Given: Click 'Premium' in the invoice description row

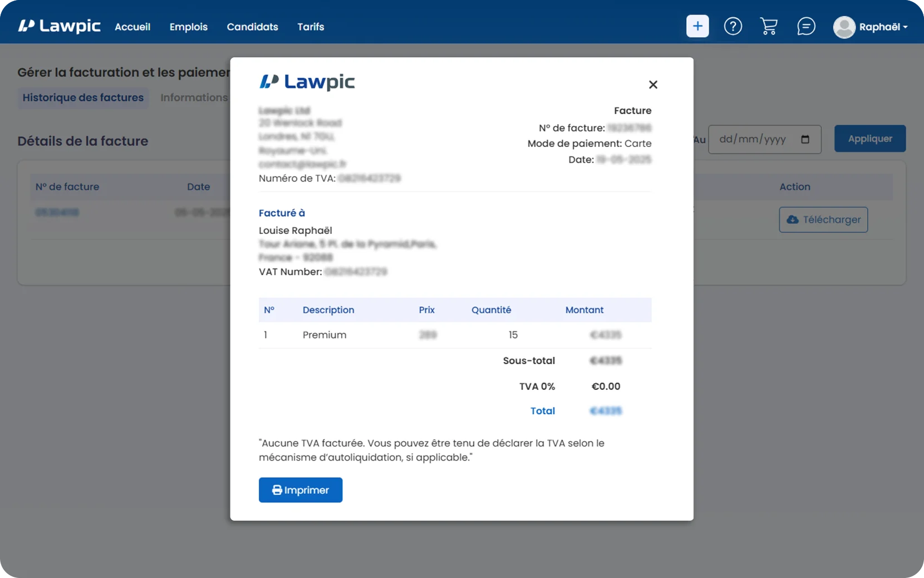Looking at the screenshot, I should 325,335.
